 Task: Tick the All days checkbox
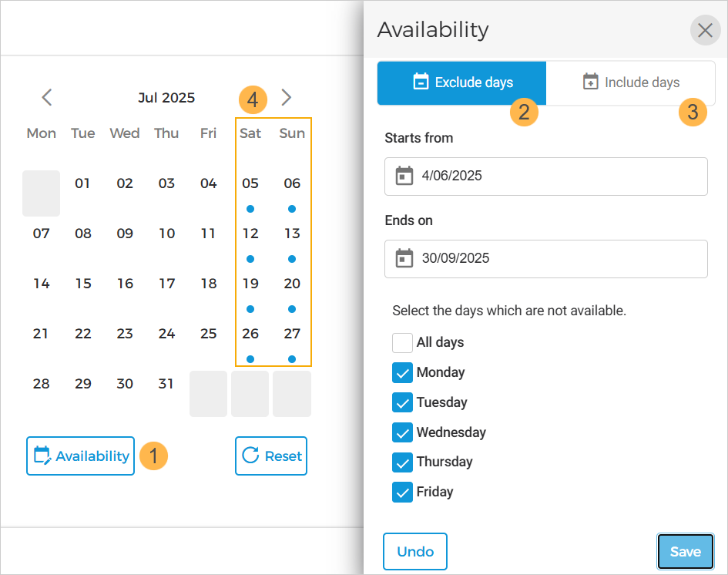point(402,342)
